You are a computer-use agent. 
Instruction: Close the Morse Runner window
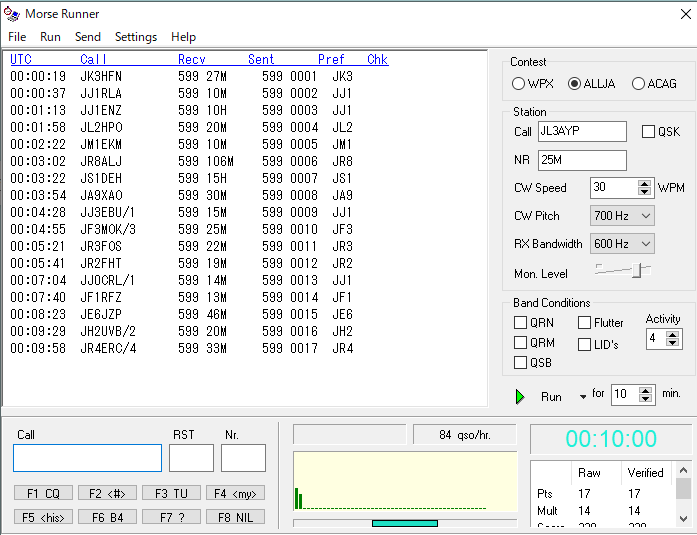coord(685,14)
